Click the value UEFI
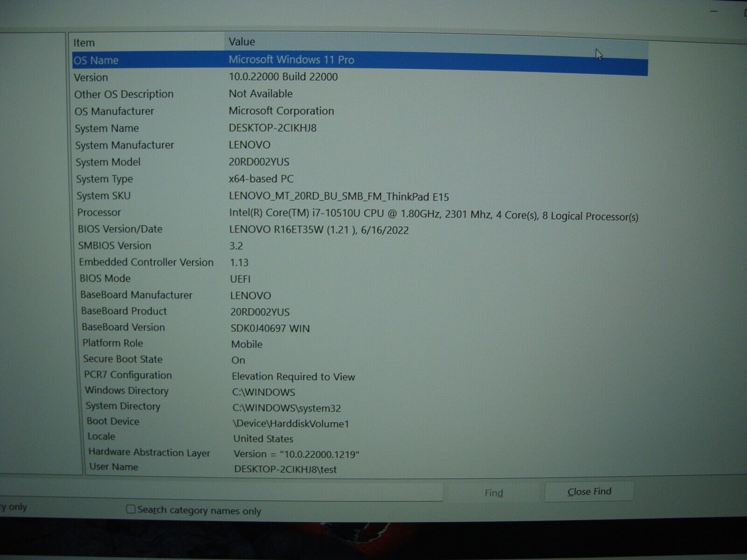This screenshot has width=747, height=560. [240, 279]
